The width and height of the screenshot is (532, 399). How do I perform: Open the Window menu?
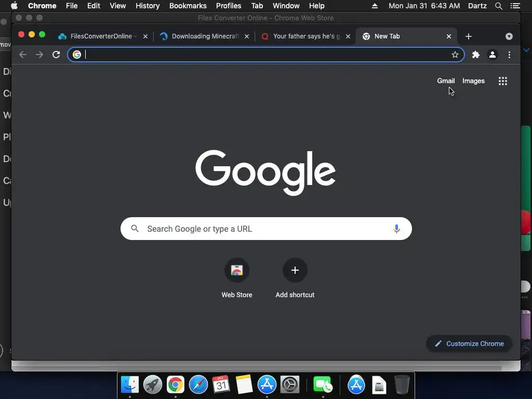pos(286,6)
